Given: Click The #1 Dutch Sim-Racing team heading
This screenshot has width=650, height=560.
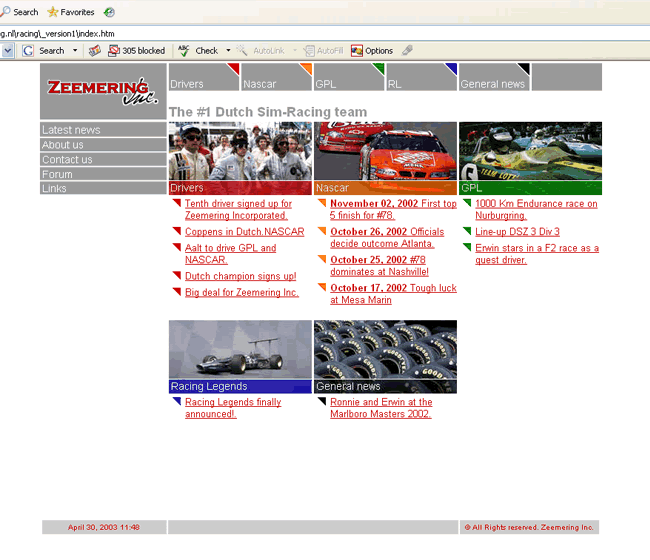Looking at the screenshot, I should pyautogui.click(x=268, y=112).
